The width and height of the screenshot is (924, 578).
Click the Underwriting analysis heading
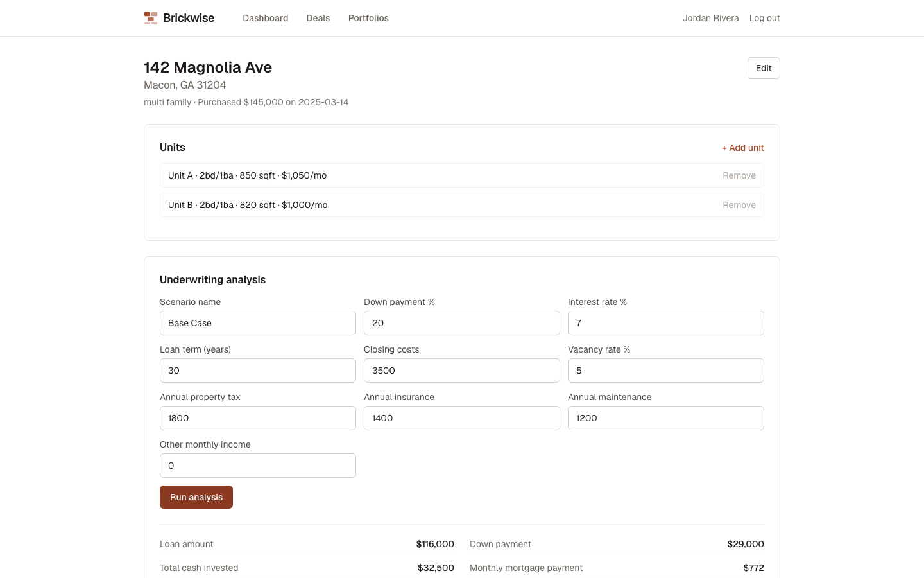click(212, 279)
